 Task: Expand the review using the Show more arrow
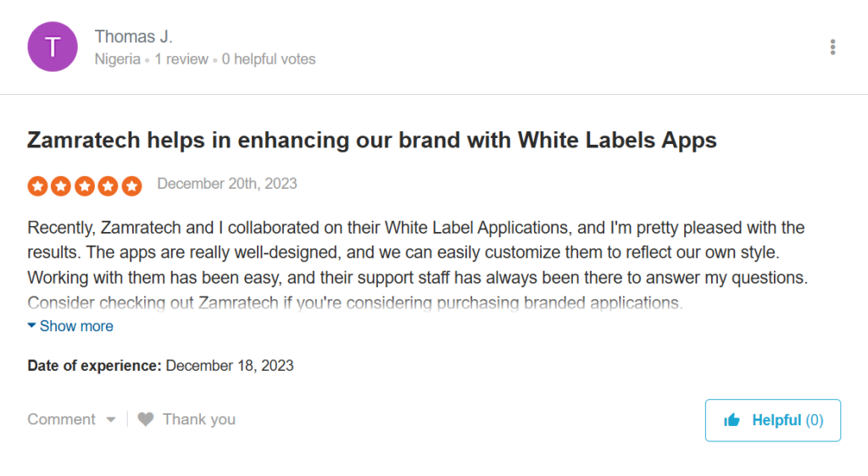coord(32,326)
